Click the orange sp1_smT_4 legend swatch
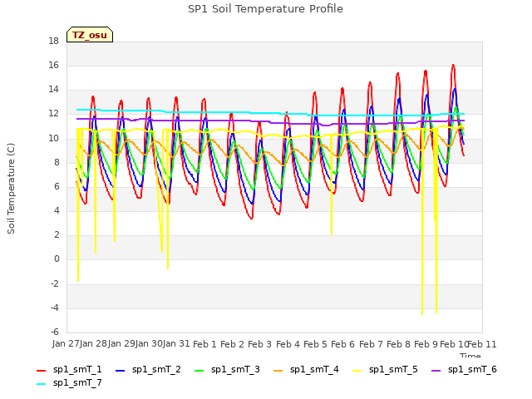This screenshot has height=399, width=532. tap(278, 371)
